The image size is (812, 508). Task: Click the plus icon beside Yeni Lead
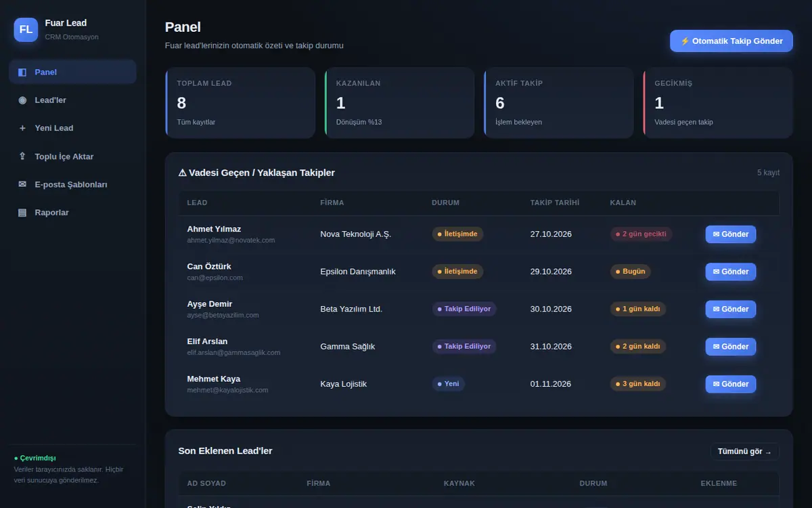22,128
